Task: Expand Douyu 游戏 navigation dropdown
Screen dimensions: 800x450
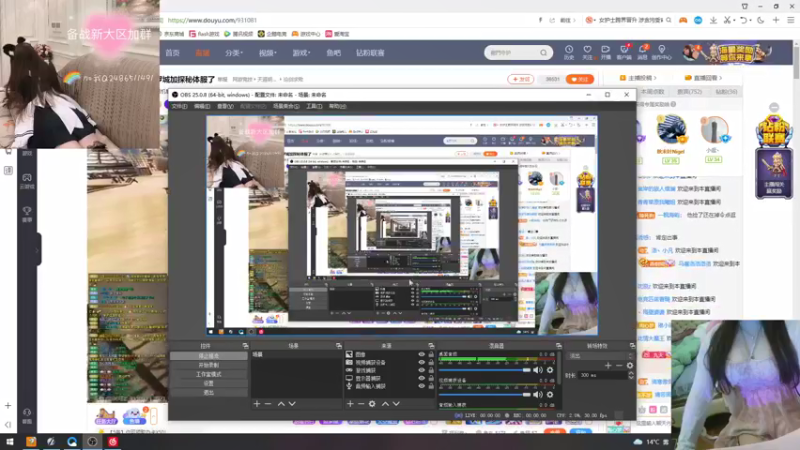Action: [x=301, y=53]
